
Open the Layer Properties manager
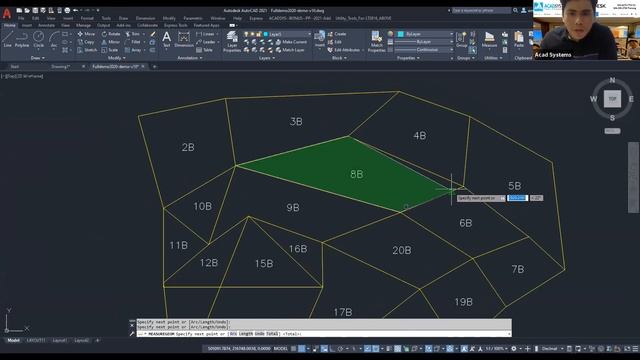coord(232,42)
